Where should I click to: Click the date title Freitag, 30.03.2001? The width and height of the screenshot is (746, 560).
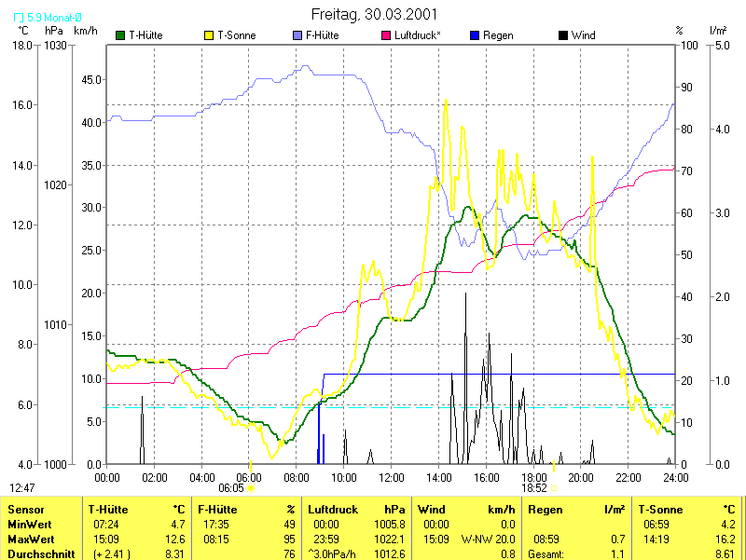coord(373,15)
